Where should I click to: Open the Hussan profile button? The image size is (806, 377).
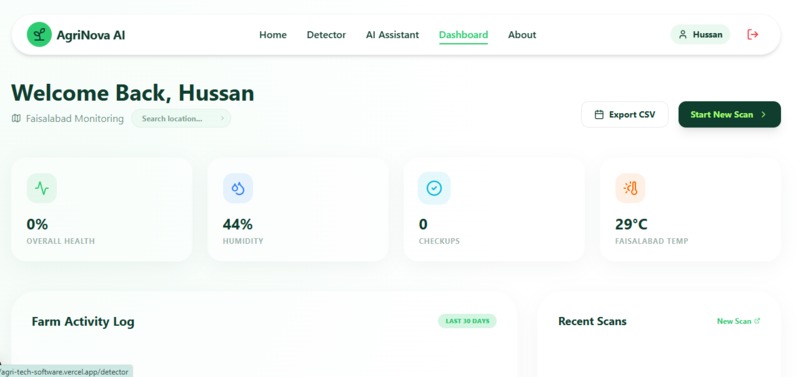click(x=700, y=34)
